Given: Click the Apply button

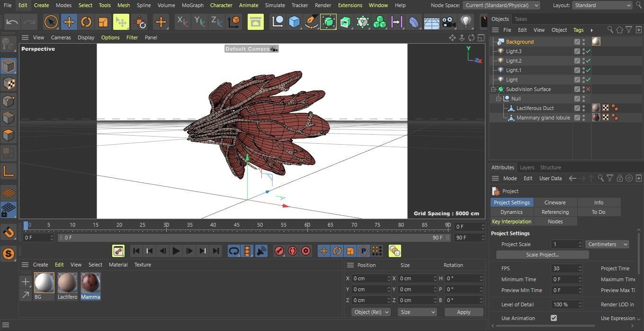Looking at the screenshot, I should pos(464,312).
